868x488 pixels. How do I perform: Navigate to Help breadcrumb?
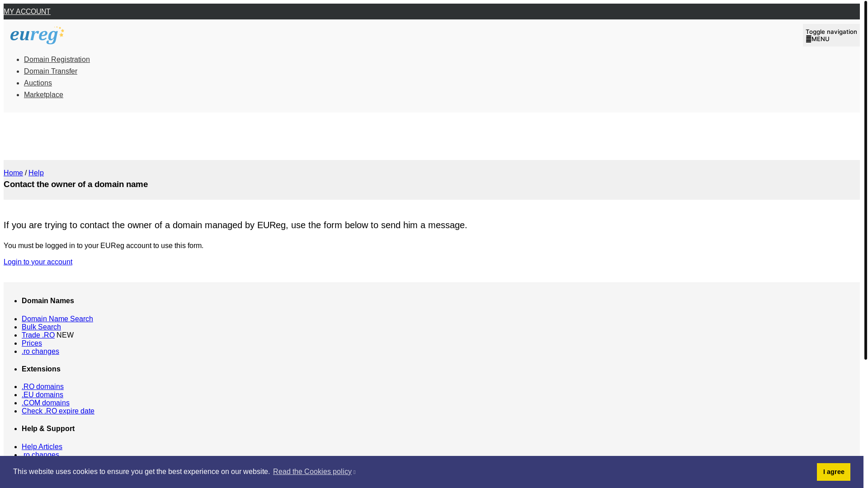pos(36,173)
